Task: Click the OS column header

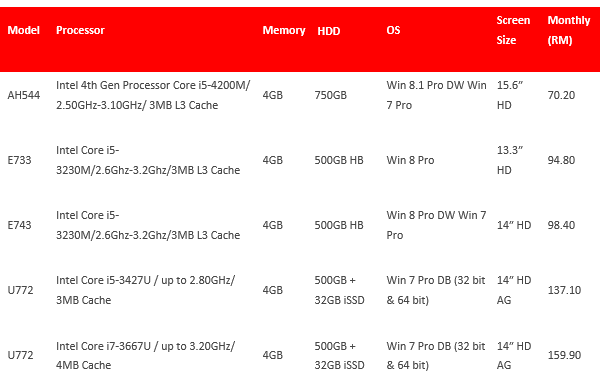Action: pos(393,30)
